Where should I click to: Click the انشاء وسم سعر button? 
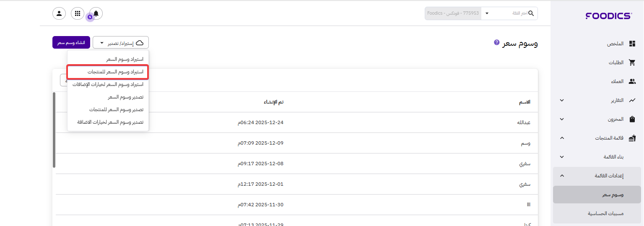(x=71, y=43)
